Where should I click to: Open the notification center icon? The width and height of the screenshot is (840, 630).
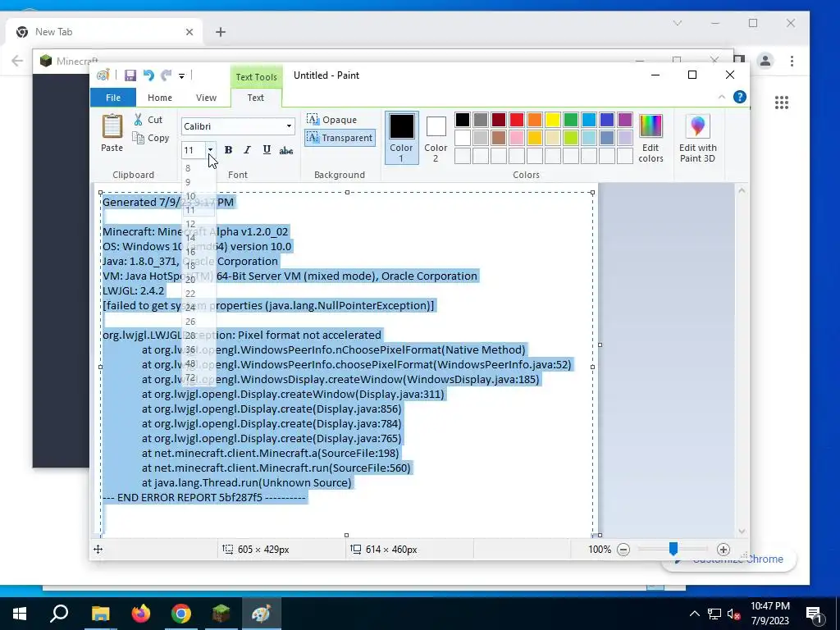tap(814, 614)
